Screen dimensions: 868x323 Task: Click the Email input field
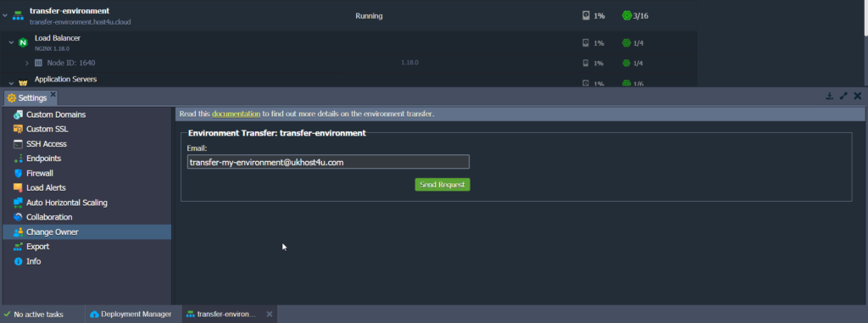pos(328,162)
